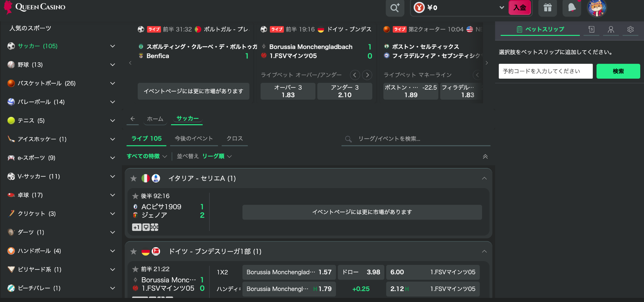Open the gift box rewards icon
644x302 pixels.
click(x=547, y=8)
